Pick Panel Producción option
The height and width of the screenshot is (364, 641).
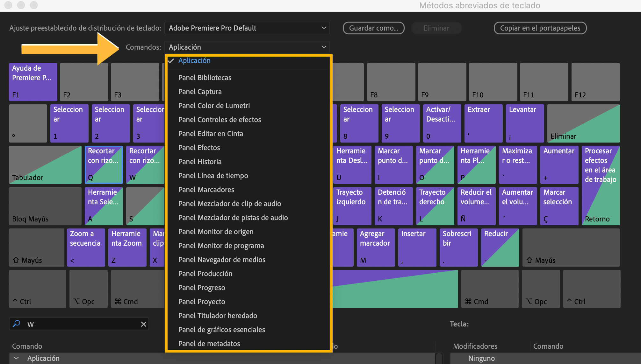[x=205, y=274]
